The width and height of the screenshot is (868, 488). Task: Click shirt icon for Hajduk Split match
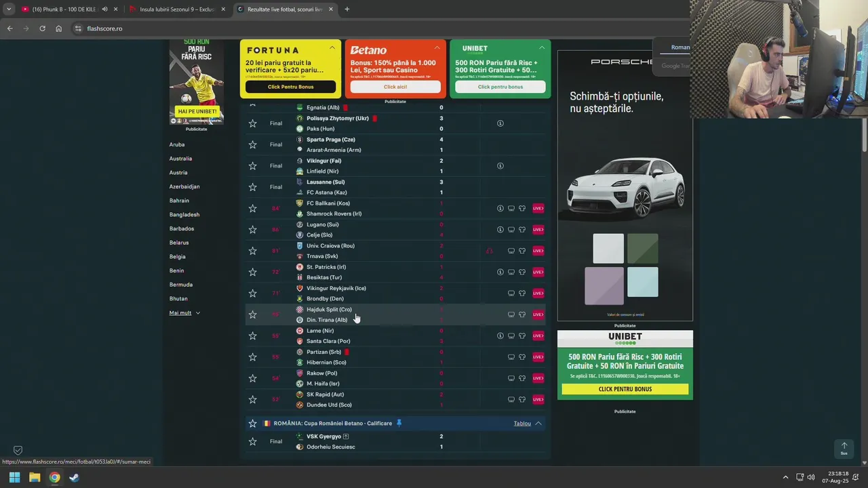pyautogui.click(x=522, y=314)
